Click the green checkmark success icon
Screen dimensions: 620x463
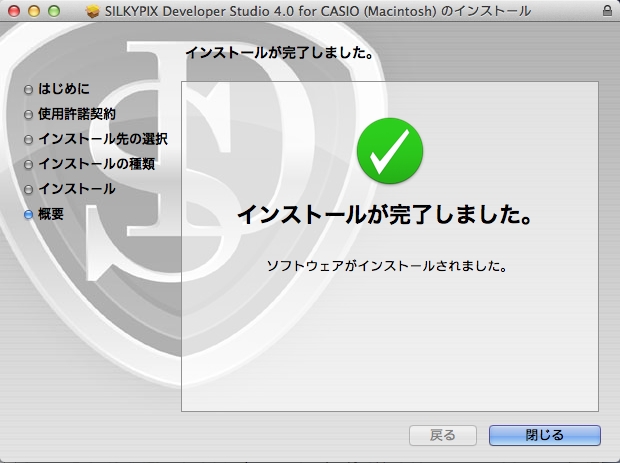click(390, 151)
